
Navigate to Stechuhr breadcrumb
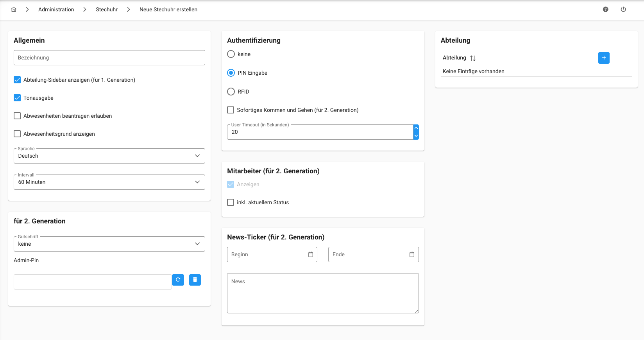point(107,9)
